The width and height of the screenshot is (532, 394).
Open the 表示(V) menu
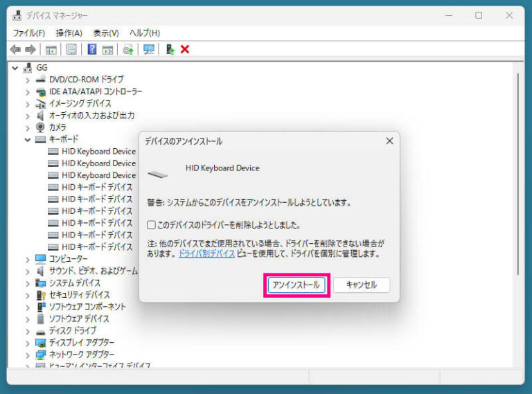[106, 33]
